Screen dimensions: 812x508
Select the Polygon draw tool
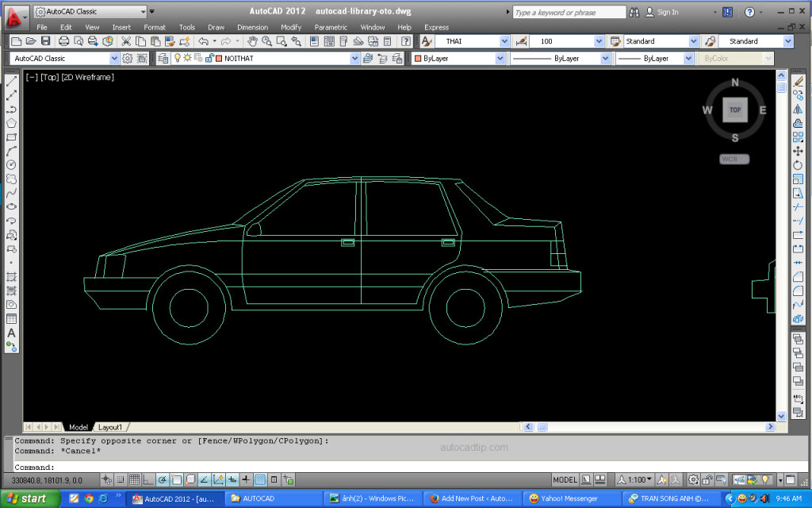[x=11, y=123]
